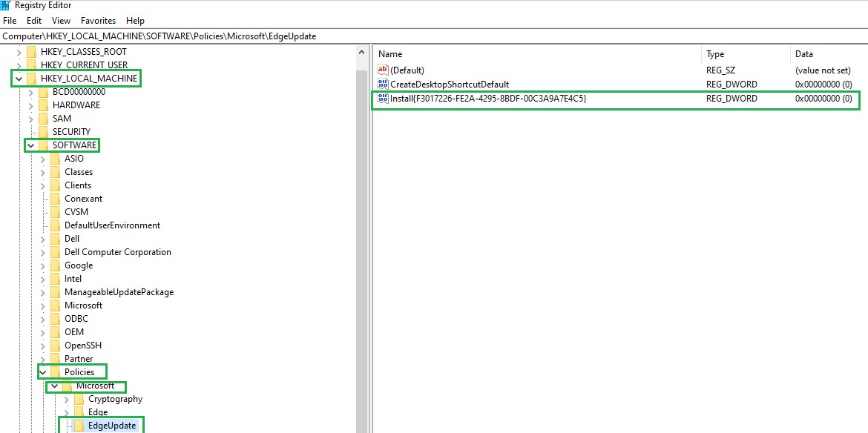Image resolution: width=868 pixels, height=433 pixels.
Task: Sort values by the Type column header
Action: [746, 54]
